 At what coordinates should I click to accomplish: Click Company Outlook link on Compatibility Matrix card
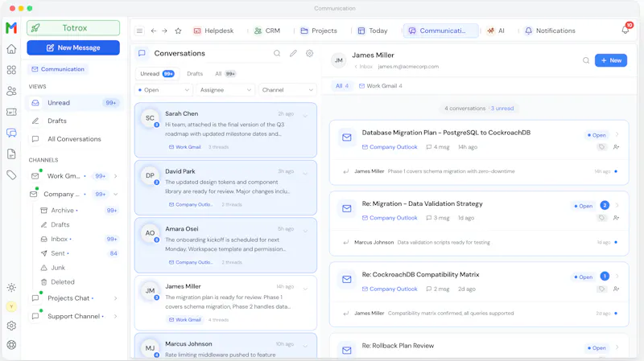pos(390,289)
